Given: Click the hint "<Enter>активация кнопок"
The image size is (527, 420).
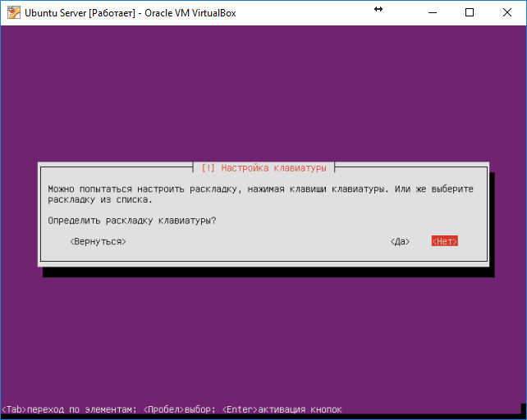Looking at the screenshot, I should pos(282,409).
